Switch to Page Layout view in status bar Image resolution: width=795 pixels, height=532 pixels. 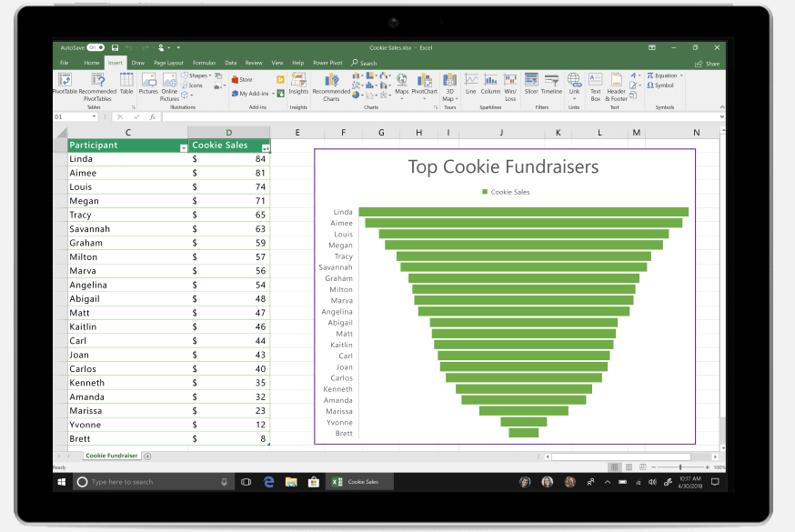[629, 467]
